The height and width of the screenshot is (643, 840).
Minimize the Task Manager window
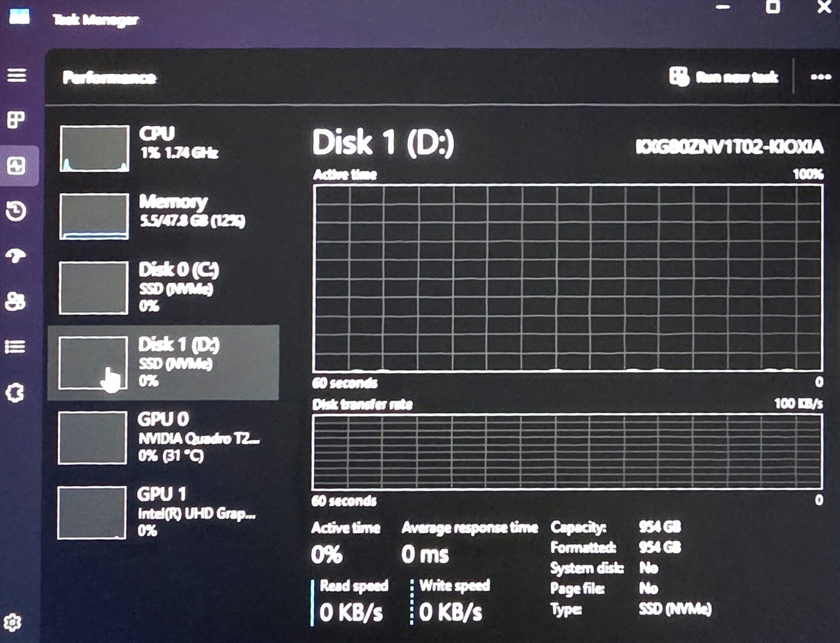723,7
